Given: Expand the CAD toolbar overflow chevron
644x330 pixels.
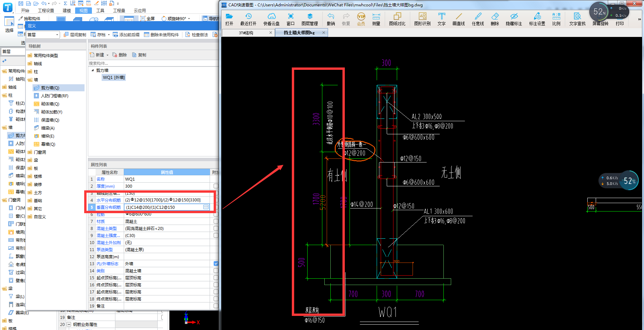Looking at the screenshot, I should tap(639, 19).
